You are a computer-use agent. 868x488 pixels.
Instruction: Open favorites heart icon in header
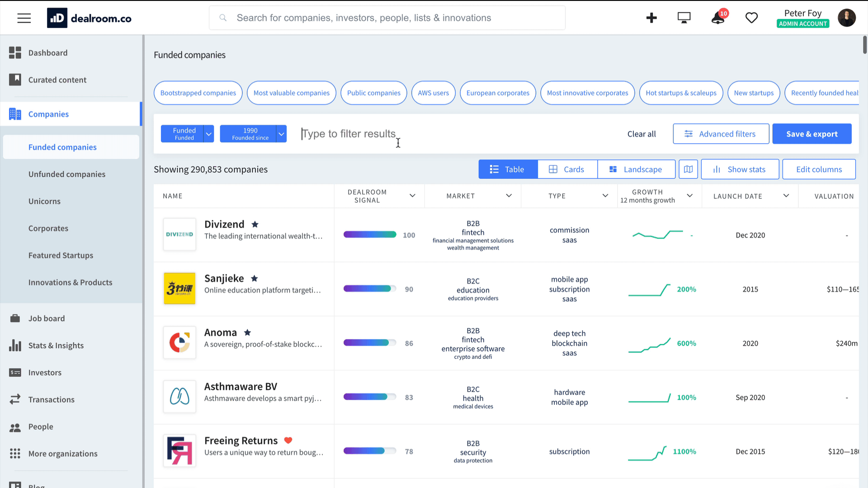pos(751,18)
